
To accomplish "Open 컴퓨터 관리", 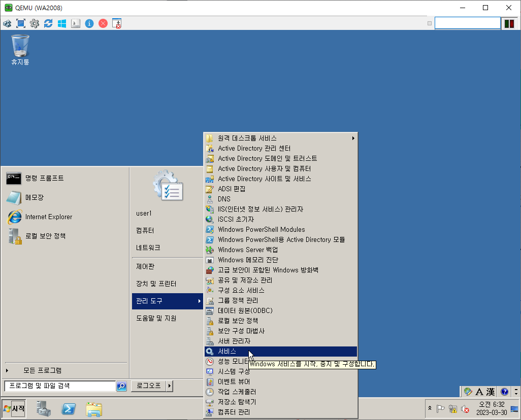I will click(x=281, y=412).
